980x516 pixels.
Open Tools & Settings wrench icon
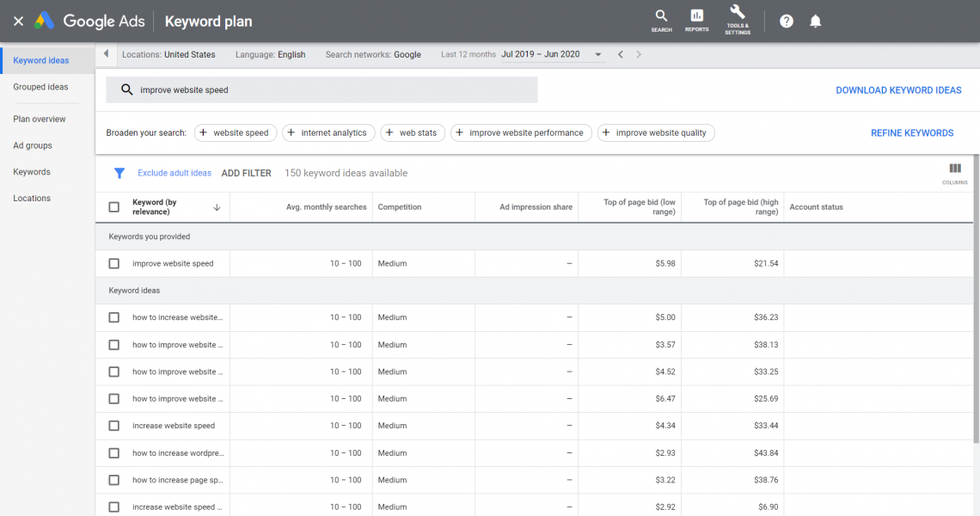click(737, 13)
